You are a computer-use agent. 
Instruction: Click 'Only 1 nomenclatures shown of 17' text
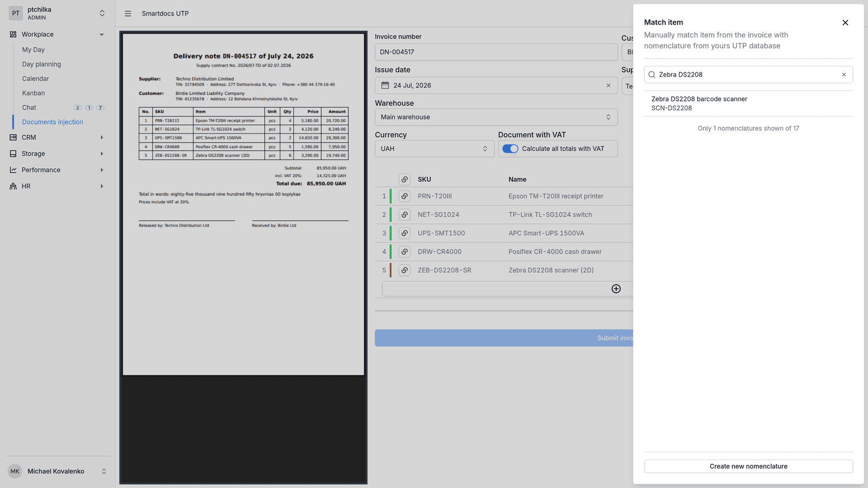748,129
